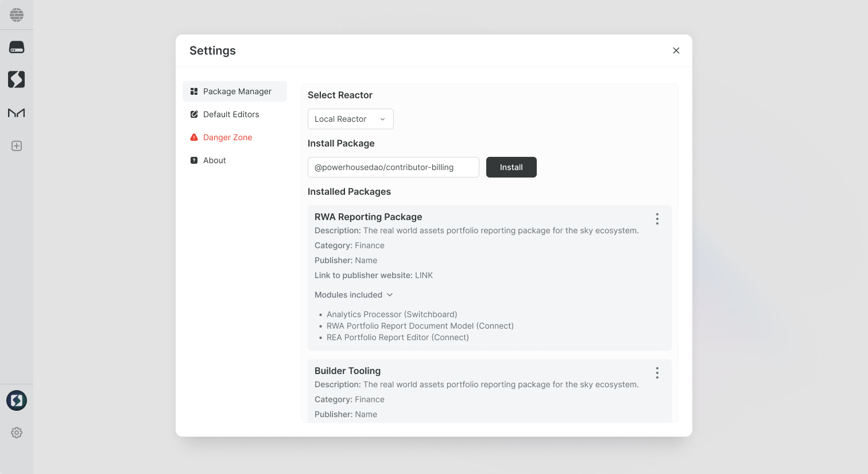The width and height of the screenshot is (868, 474).
Task: Open the round Switchboard badge at sidebar bottom
Action: tap(17, 400)
